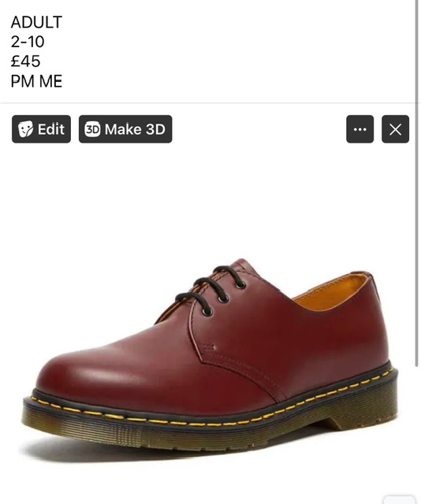
Task: Click the black shoe laces in the photo
Action: tap(210, 289)
